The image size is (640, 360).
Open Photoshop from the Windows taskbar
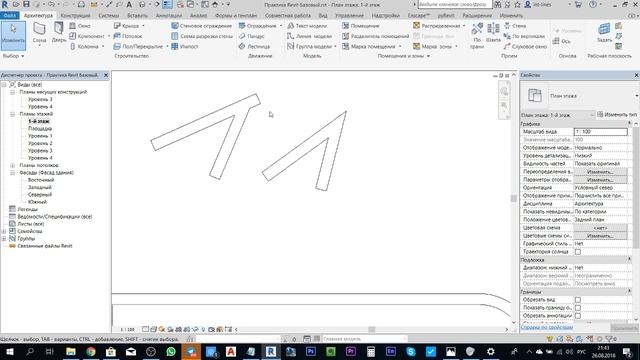[x=311, y=351]
